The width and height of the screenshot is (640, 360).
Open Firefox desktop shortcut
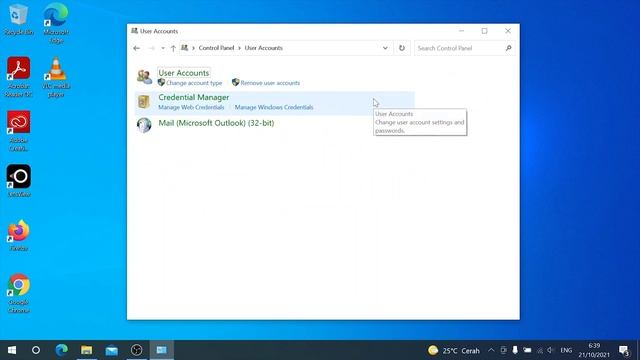click(19, 235)
